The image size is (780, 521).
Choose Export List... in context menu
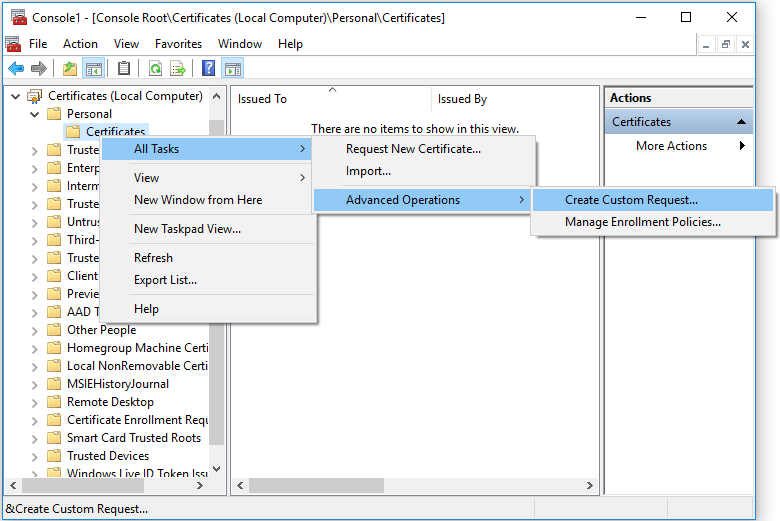(208, 280)
